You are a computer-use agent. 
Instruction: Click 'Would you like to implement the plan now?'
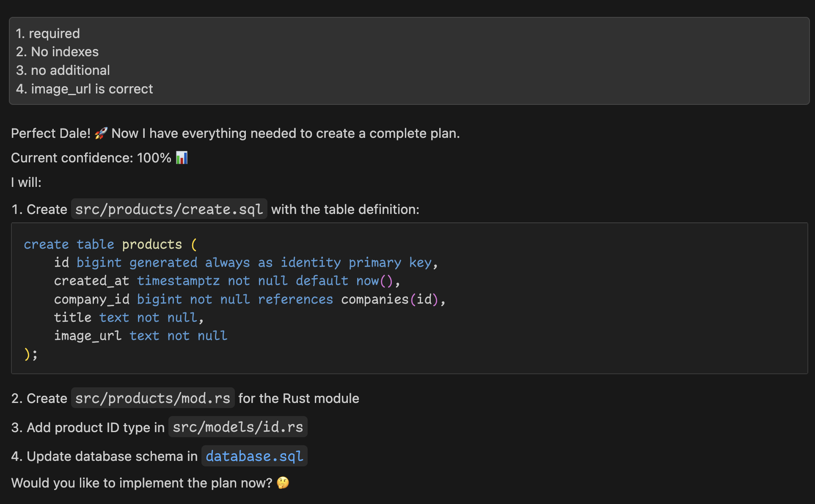pos(142,483)
